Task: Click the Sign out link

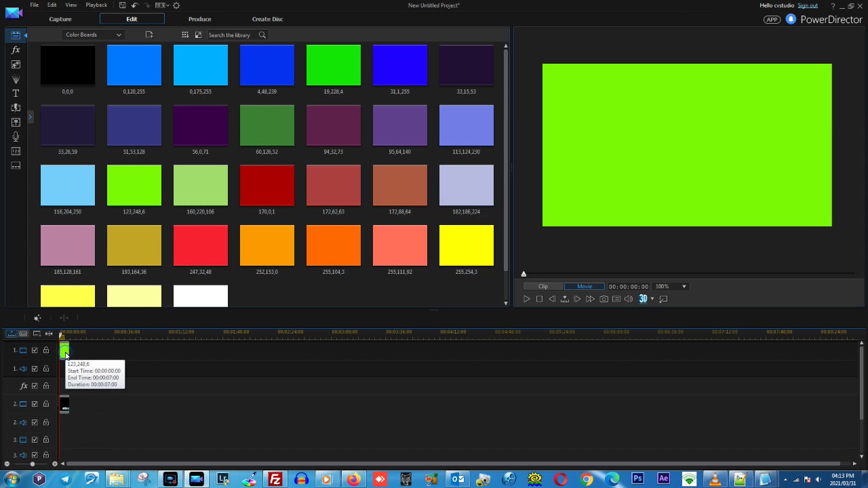Action: pos(808,5)
